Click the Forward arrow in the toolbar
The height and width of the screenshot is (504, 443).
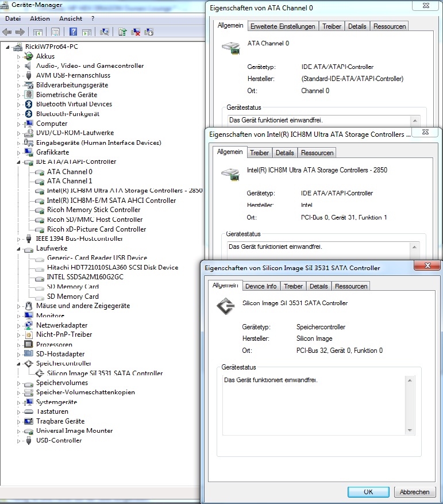click(x=20, y=32)
